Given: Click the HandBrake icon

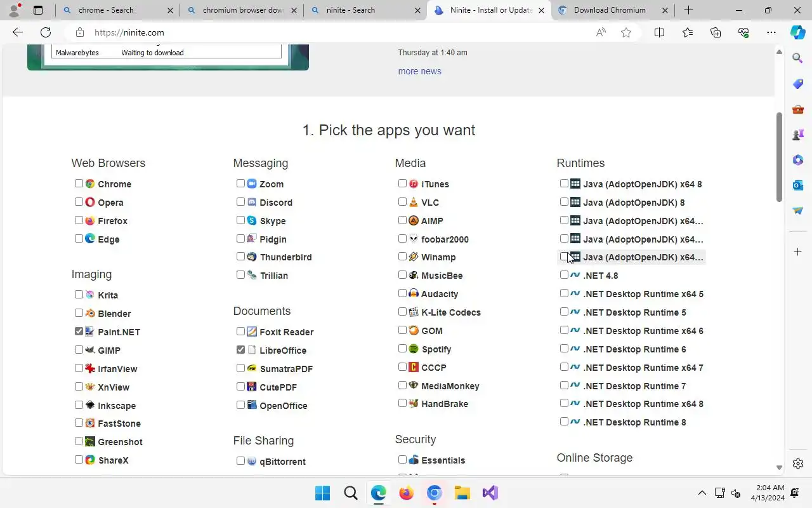Looking at the screenshot, I should 414,403.
